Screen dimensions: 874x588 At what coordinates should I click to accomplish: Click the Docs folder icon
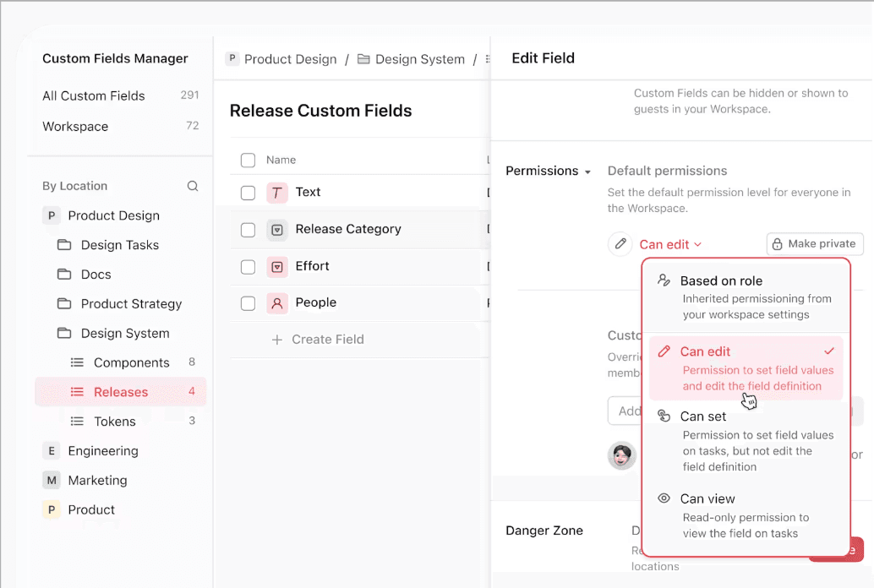tap(64, 275)
